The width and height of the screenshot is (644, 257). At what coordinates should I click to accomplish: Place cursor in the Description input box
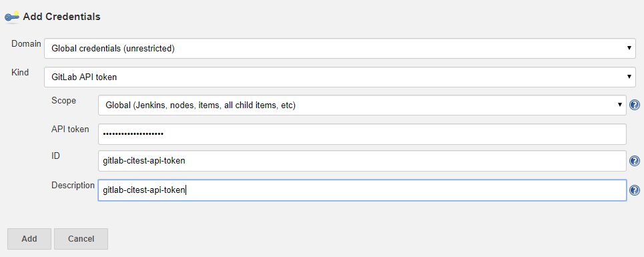point(362,190)
